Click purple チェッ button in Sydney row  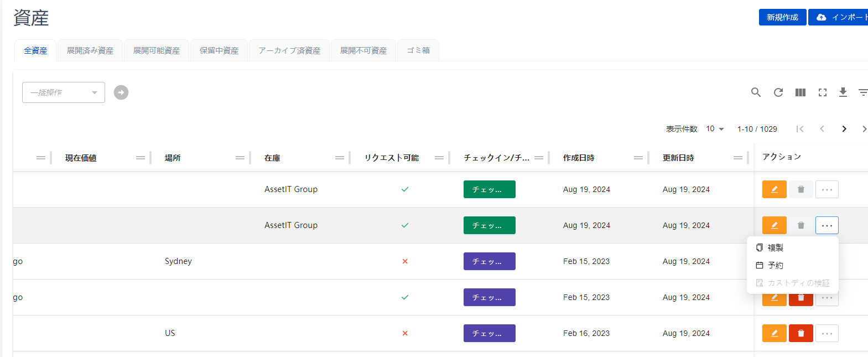coord(489,261)
